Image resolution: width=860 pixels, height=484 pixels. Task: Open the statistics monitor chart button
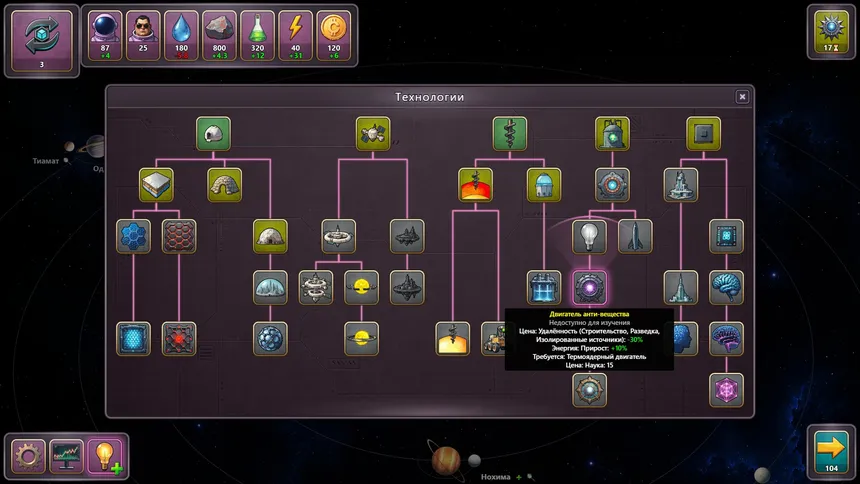point(66,456)
